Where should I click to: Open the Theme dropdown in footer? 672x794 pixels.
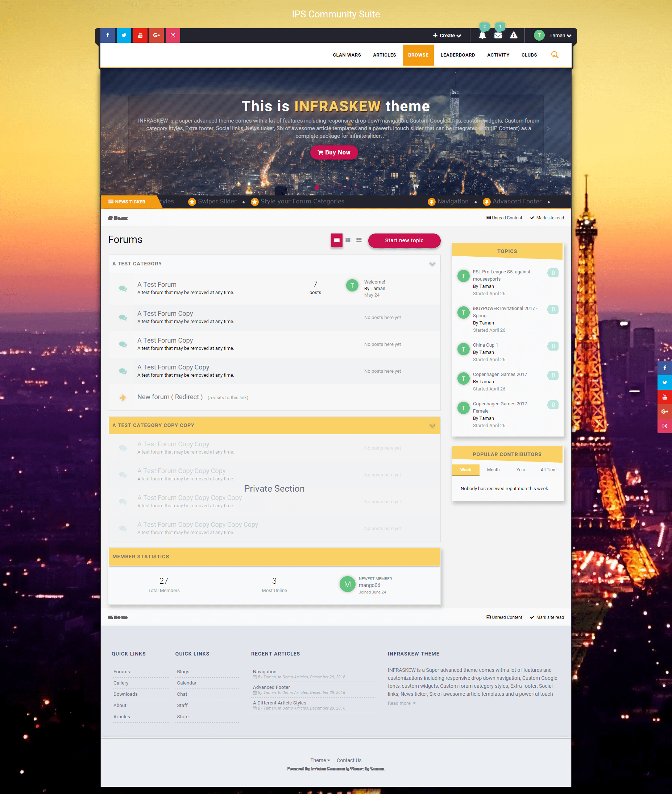click(x=320, y=760)
